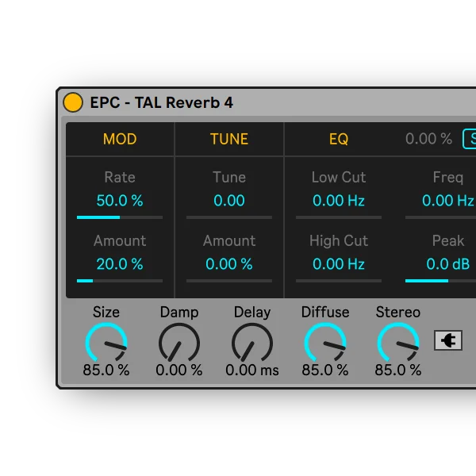Click the High Cut slider bar
The width and height of the screenshot is (476, 476).
click(x=339, y=281)
